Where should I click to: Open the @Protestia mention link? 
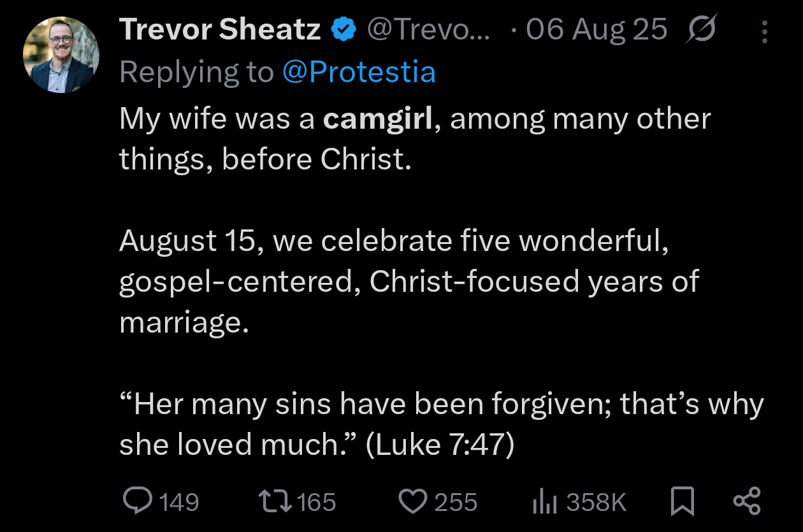click(359, 73)
